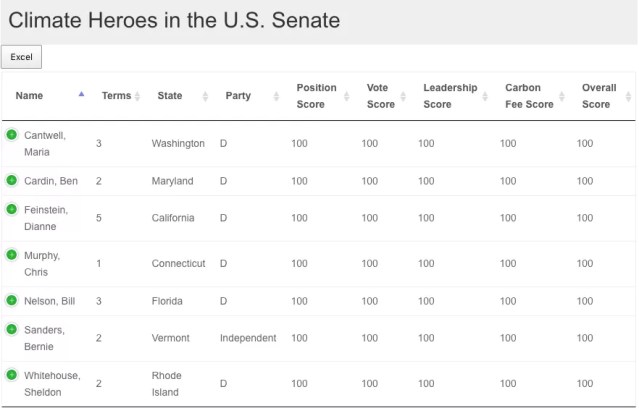The image size is (639, 408).
Task: Sort by Leadership Score column
Action: pos(450,96)
